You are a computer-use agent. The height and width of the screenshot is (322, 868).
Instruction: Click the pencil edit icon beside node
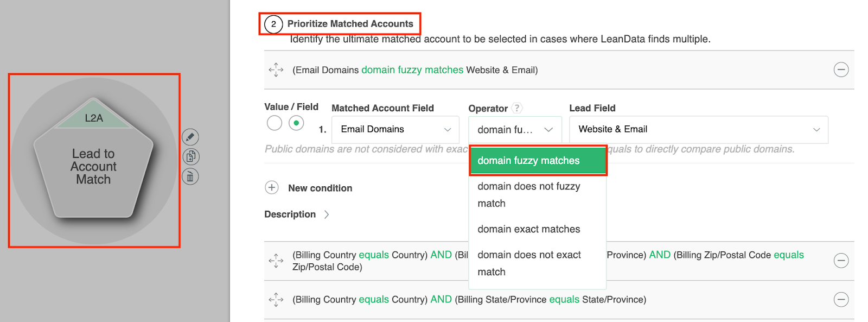[x=190, y=137]
